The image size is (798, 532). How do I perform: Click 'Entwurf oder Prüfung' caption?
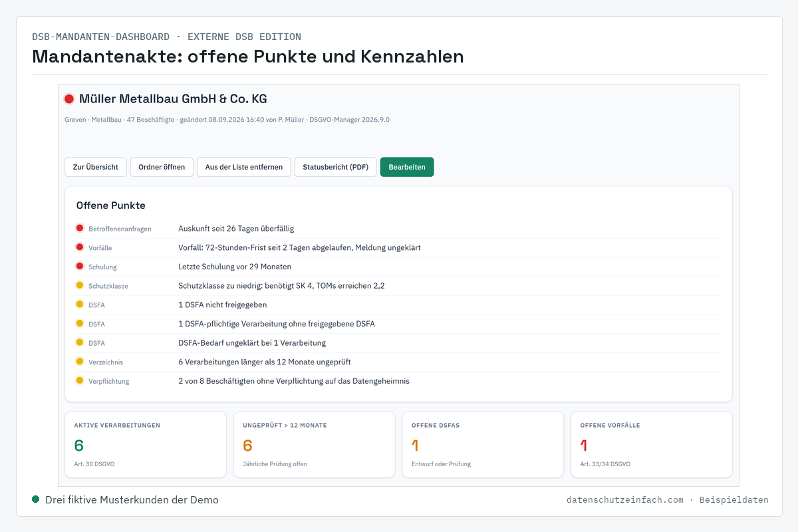(442, 464)
